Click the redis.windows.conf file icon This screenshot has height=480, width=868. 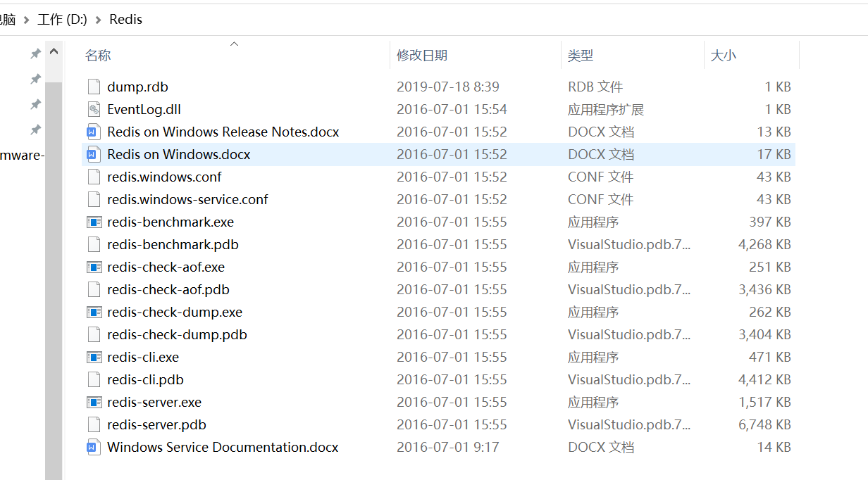[x=94, y=177]
